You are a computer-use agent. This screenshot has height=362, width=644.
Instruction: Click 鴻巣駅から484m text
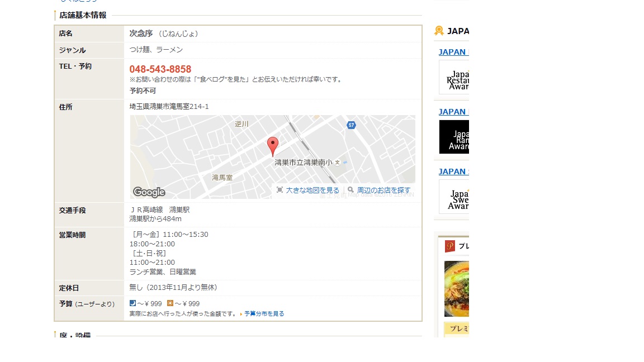click(155, 219)
